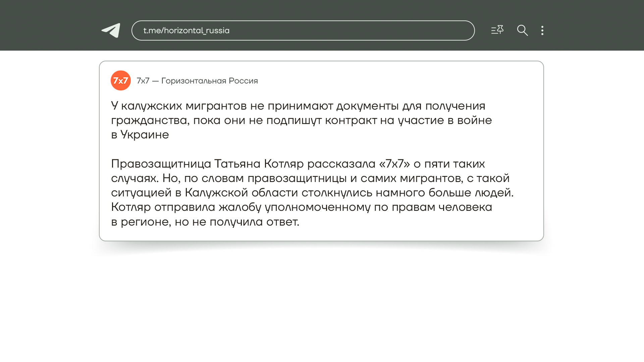Click the search magnifier icon
The height and width of the screenshot is (362, 644).
(x=522, y=31)
